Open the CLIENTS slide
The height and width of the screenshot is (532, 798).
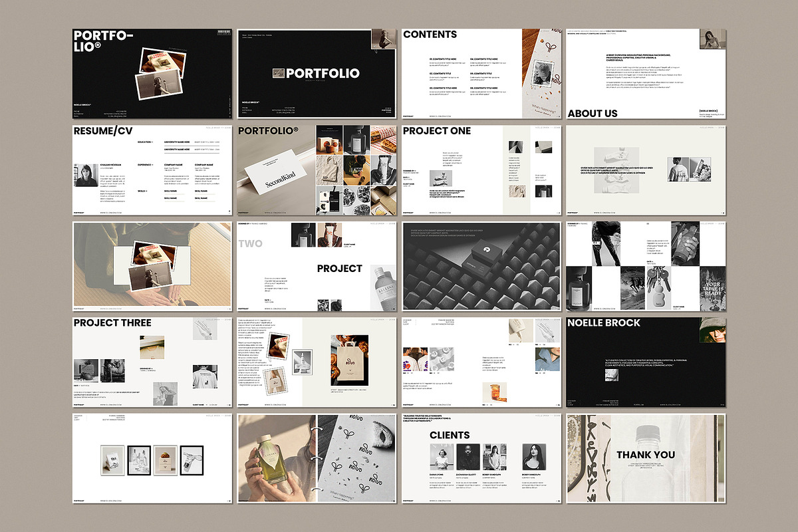[481, 459]
